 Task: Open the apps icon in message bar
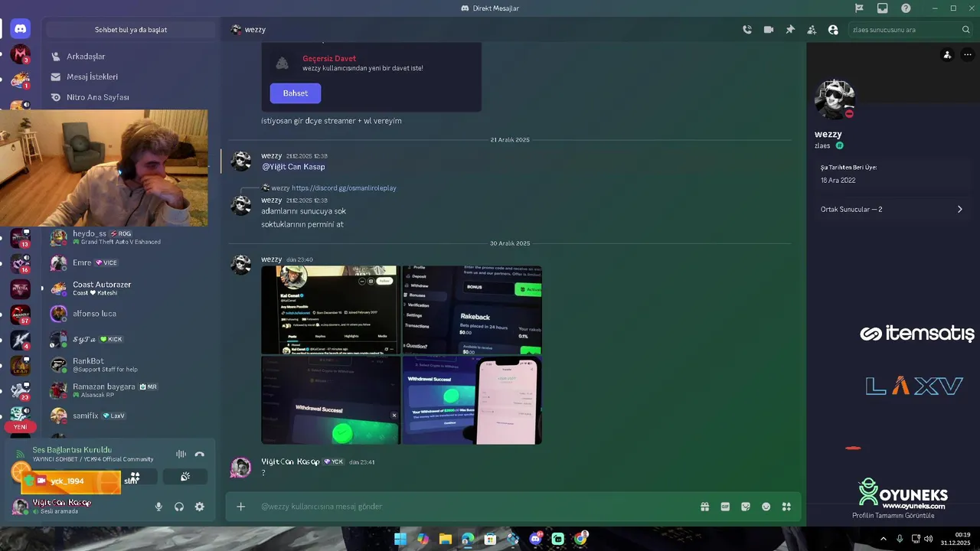(x=786, y=507)
